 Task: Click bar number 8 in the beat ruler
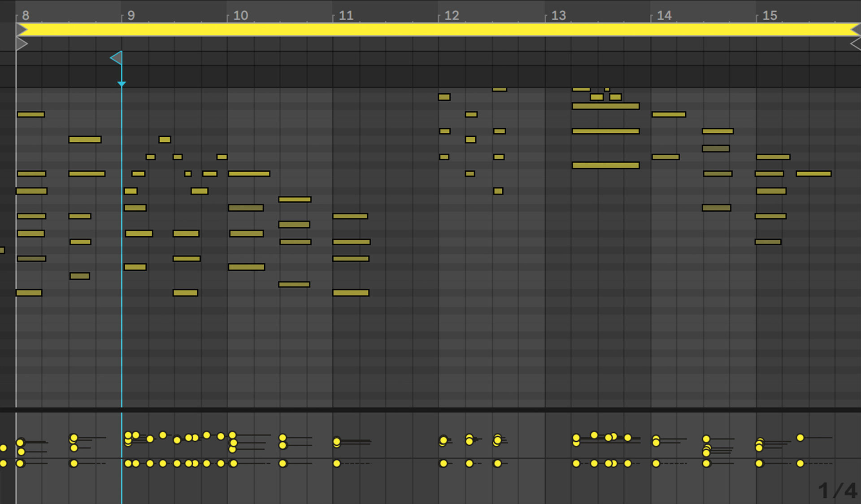25,15
